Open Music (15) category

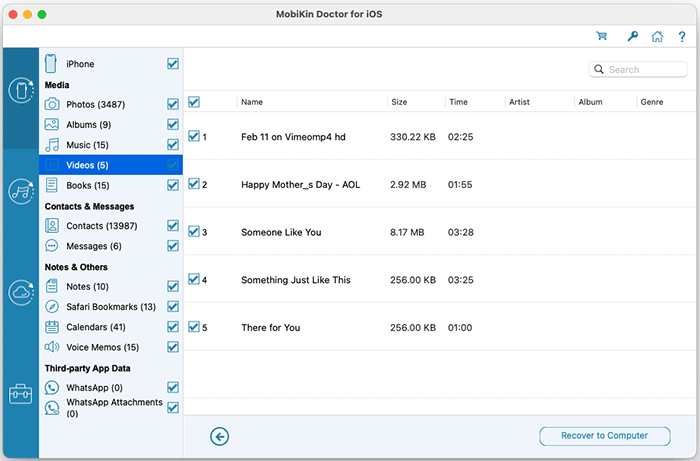coord(87,145)
